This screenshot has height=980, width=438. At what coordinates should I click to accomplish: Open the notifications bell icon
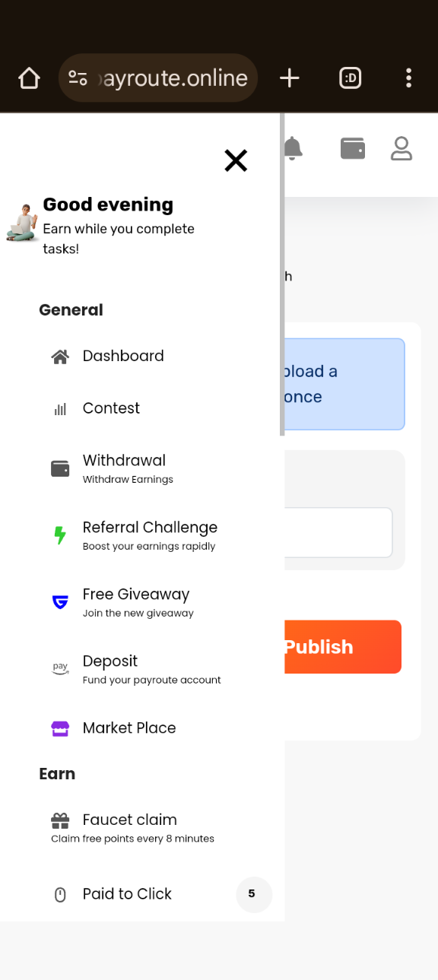tap(294, 148)
